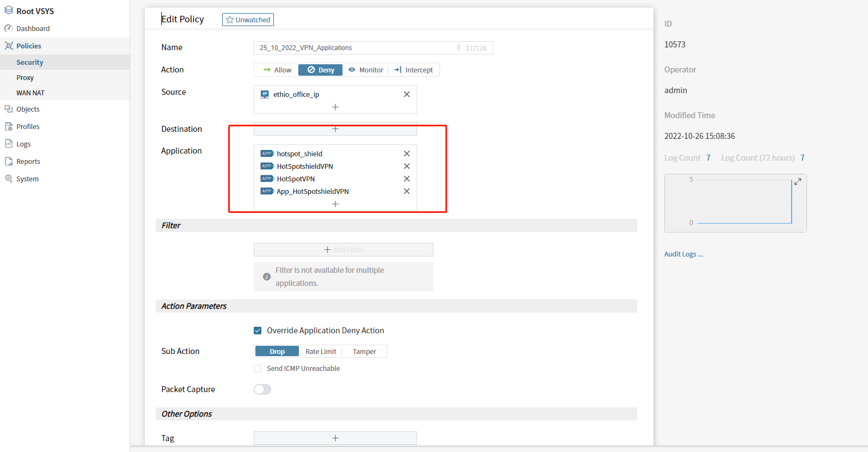Uncheck Override Application Deny Action
The height and width of the screenshot is (452, 868).
tap(258, 331)
